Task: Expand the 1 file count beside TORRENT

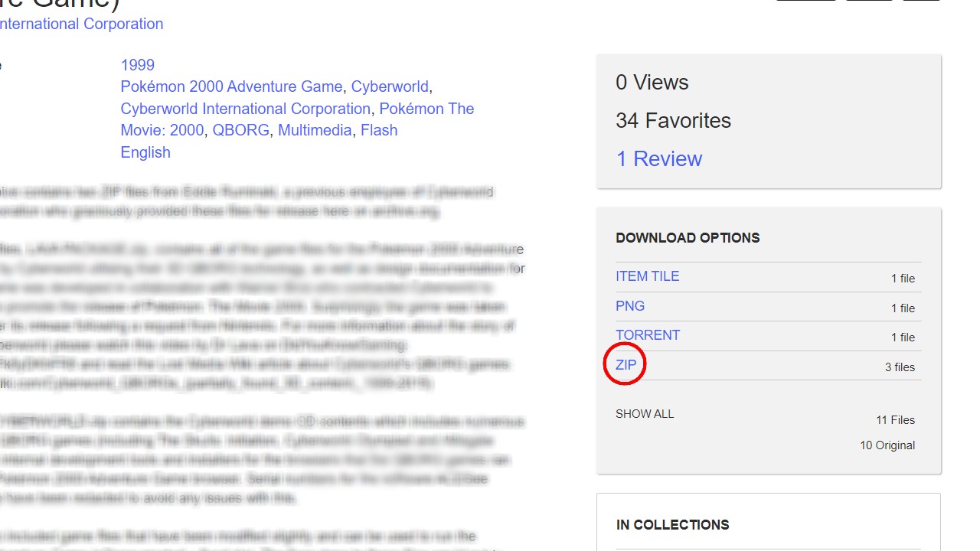Action: coord(903,337)
